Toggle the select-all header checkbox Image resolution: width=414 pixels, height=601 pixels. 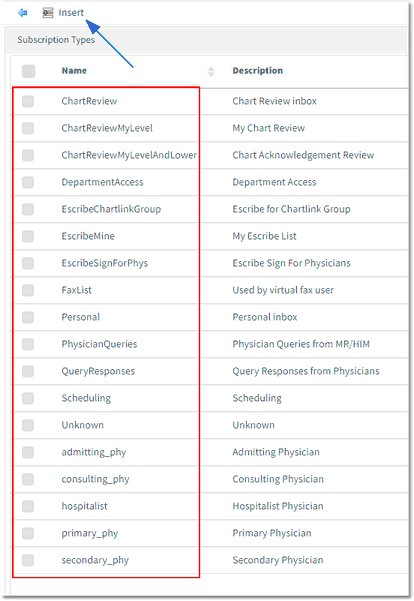pos(28,71)
